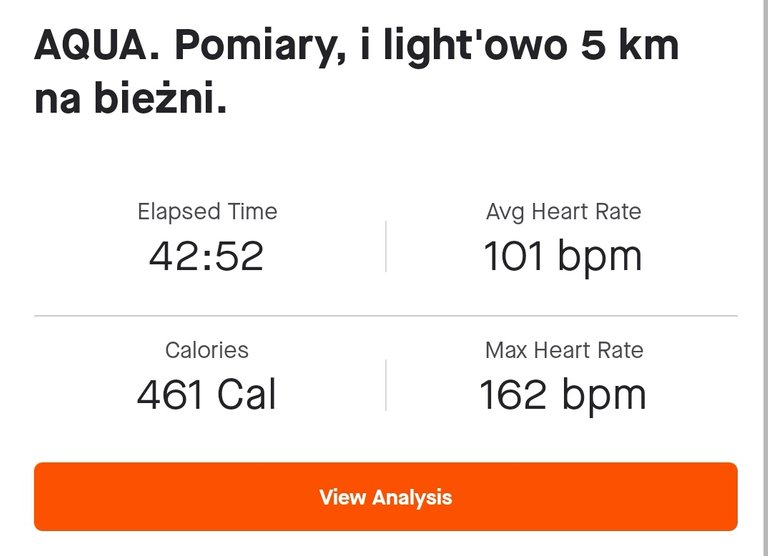Click the Max Heart Rate label
This screenshot has height=556, width=768.
pos(564,350)
